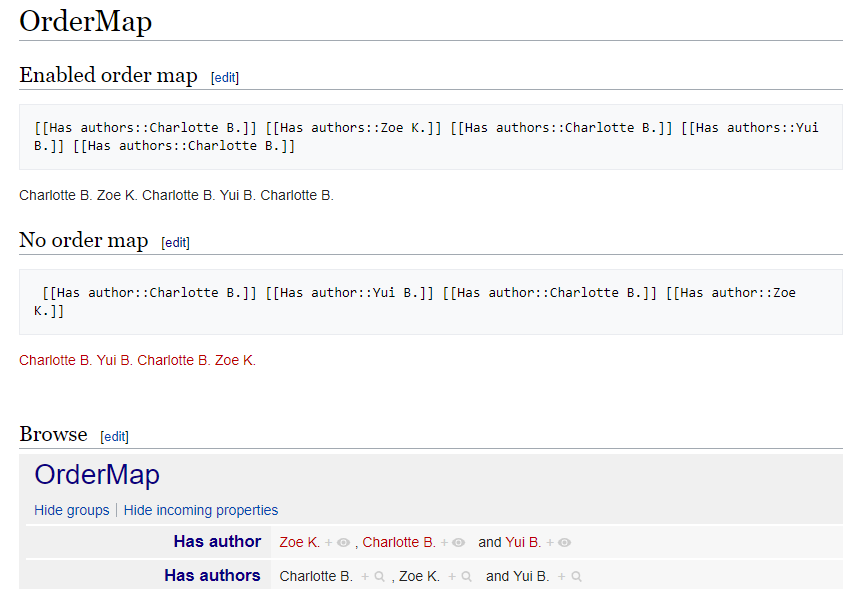Click the magnifier icon after Yui B. in Has authors row
855x589 pixels.
click(x=576, y=576)
